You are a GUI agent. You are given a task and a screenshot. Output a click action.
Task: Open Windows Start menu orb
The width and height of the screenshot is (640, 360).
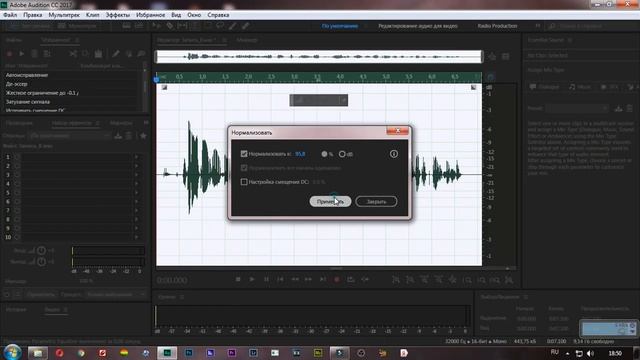click(12, 352)
